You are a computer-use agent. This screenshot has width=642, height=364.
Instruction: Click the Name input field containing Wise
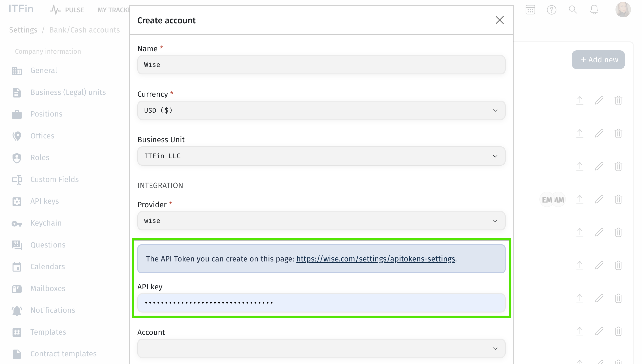click(321, 65)
